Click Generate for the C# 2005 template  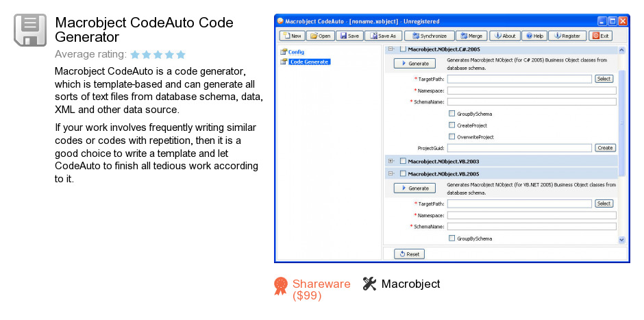[414, 64]
